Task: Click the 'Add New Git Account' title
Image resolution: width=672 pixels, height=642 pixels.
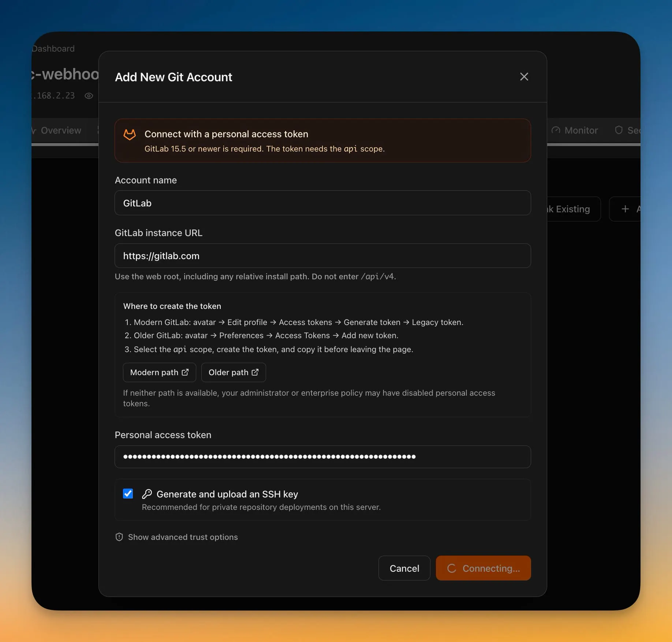Action: pos(173,77)
